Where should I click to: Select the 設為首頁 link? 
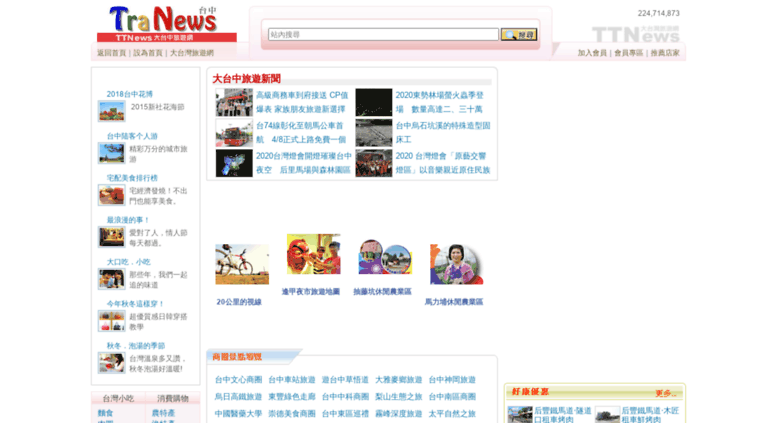point(148,53)
